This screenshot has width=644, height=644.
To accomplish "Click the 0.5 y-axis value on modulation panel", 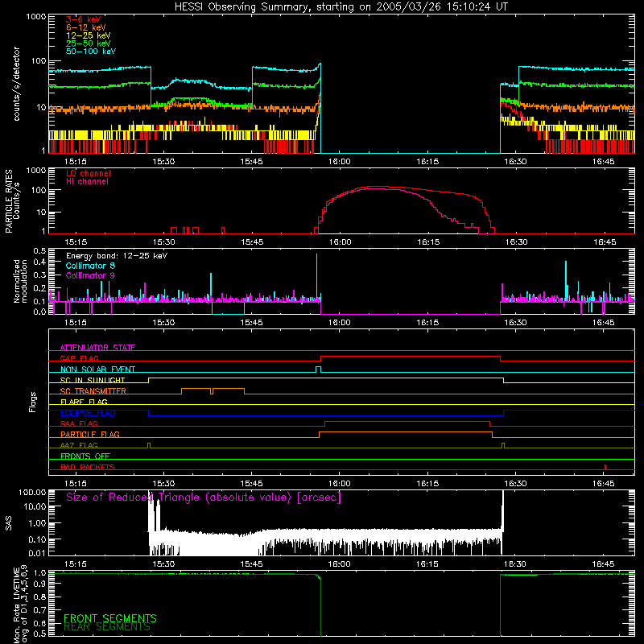I will [39, 250].
